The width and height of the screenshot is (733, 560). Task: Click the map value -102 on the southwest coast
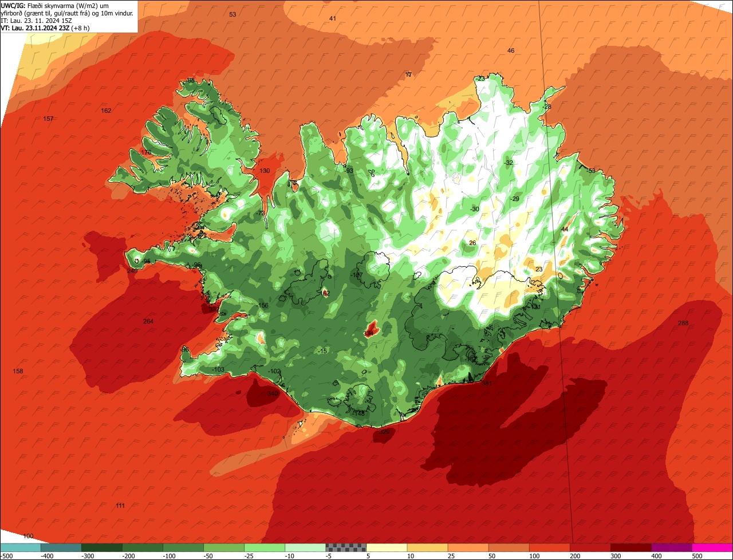click(x=275, y=372)
